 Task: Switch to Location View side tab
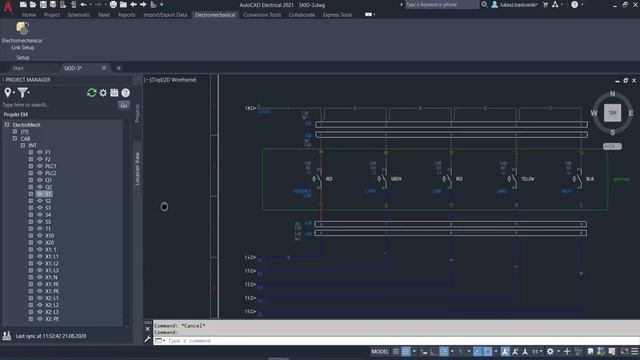(x=137, y=169)
